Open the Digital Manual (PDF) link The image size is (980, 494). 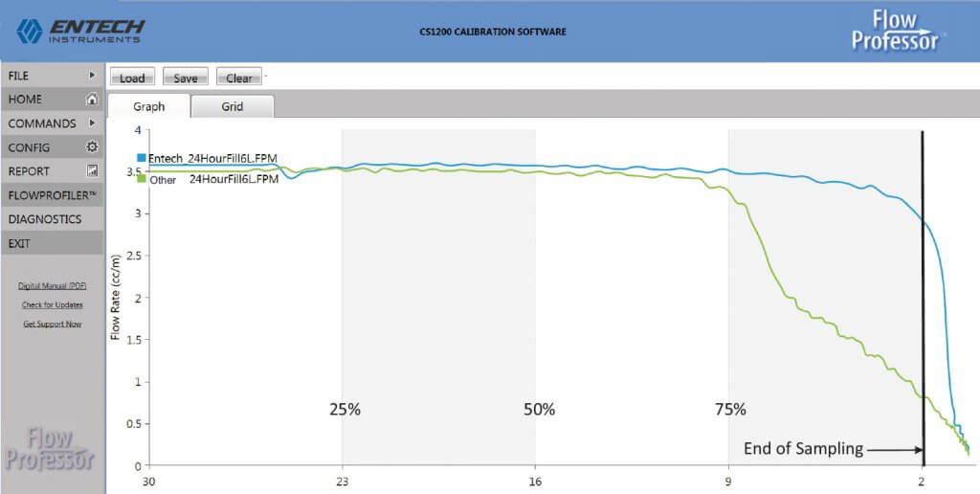pos(52,286)
